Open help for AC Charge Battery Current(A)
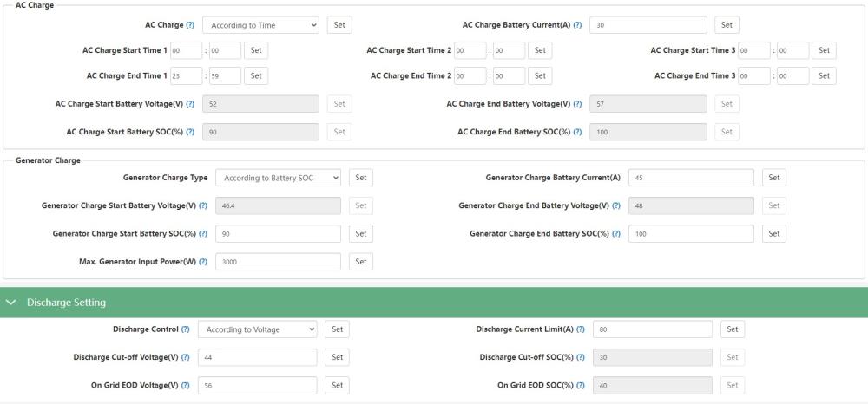 (x=577, y=25)
